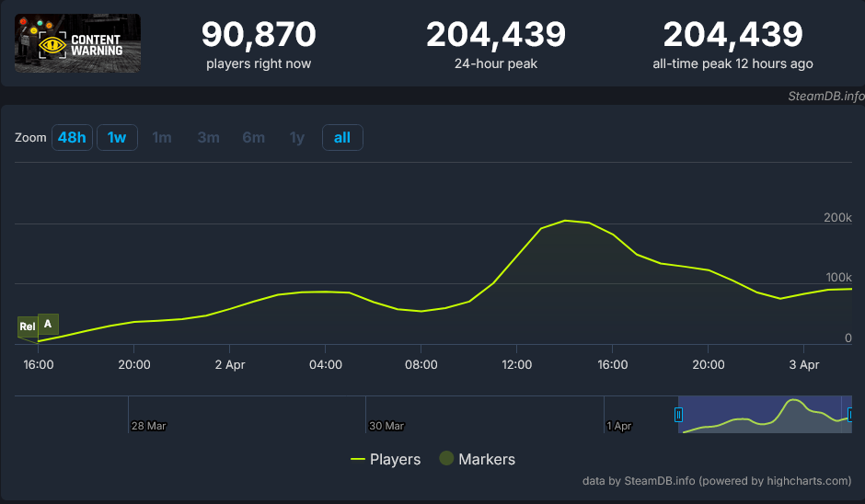The height and width of the screenshot is (504, 865).
Task: Toggle the Markers series in legend
Action: 478,459
